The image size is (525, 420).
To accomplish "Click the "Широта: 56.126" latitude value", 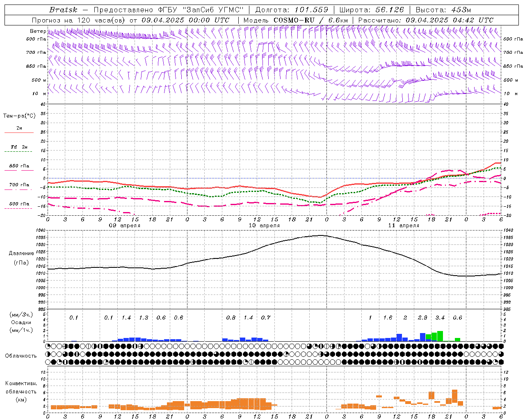I will click(372, 10).
